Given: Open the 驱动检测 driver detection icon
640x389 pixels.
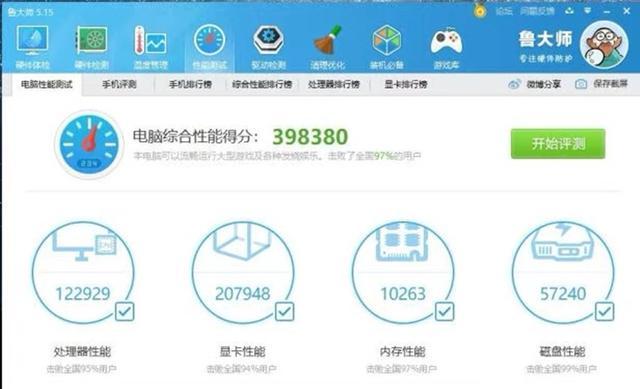Looking at the screenshot, I should tap(268, 46).
